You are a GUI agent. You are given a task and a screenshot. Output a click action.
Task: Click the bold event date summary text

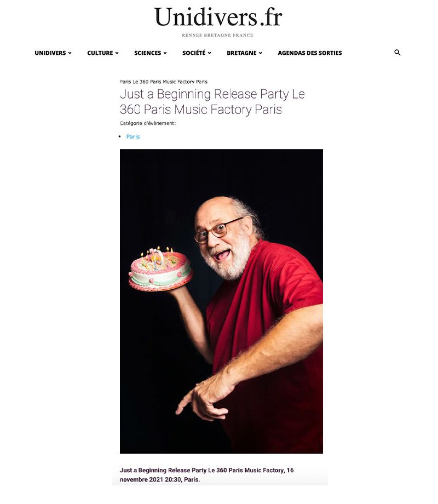(x=206, y=475)
